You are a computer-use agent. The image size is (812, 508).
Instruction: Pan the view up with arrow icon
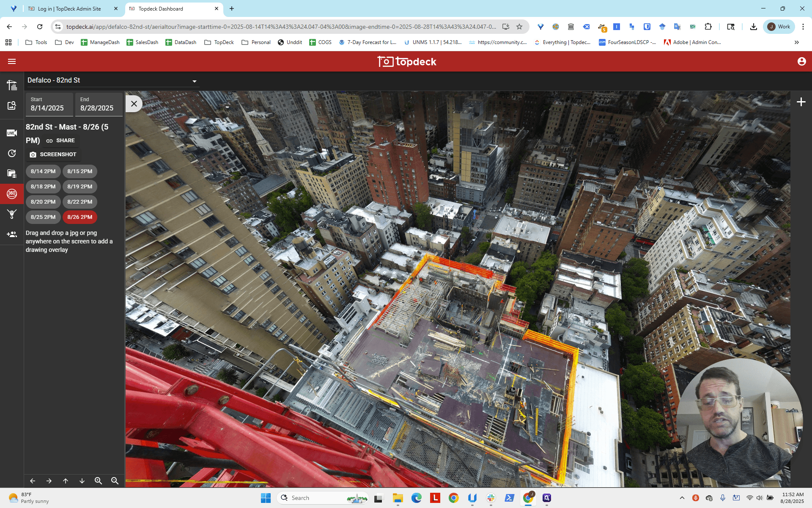coord(66,481)
